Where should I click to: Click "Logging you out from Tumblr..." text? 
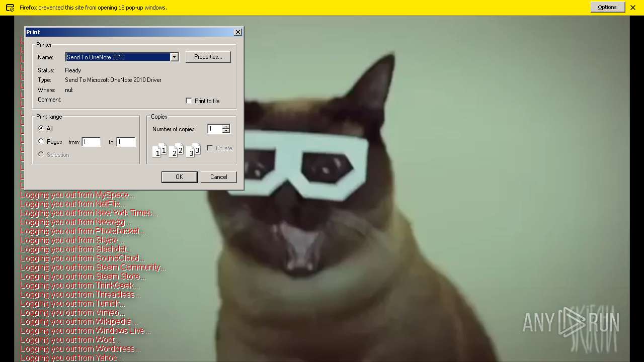click(73, 304)
